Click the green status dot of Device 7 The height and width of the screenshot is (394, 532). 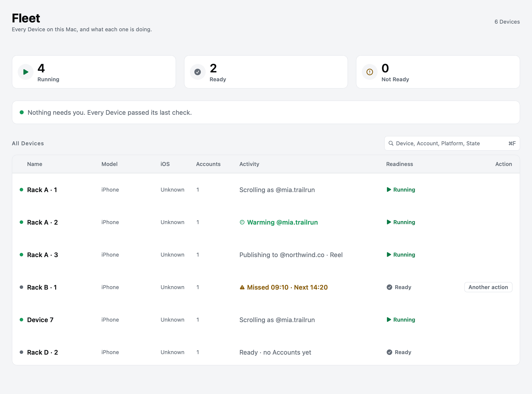point(21,320)
